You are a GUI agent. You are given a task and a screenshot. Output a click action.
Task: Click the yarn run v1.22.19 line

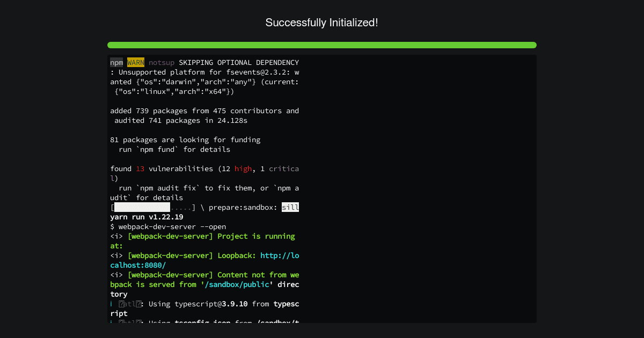click(x=145, y=217)
